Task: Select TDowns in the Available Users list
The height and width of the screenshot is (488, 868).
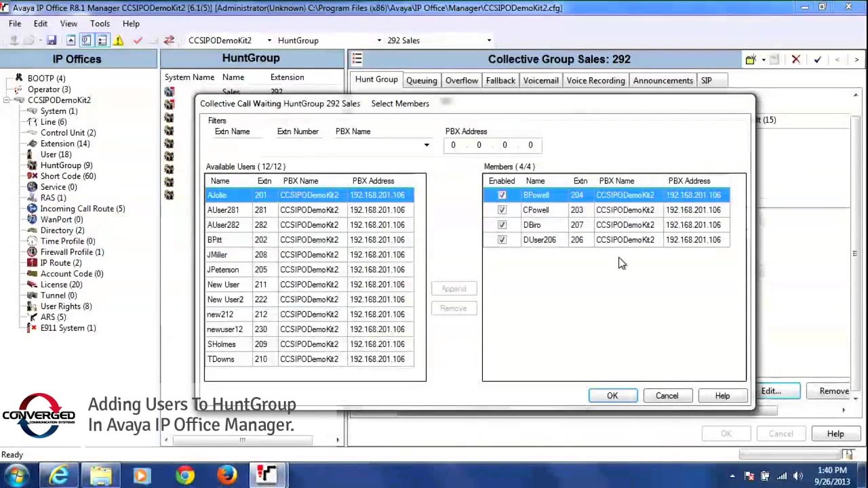Action: [x=309, y=359]
